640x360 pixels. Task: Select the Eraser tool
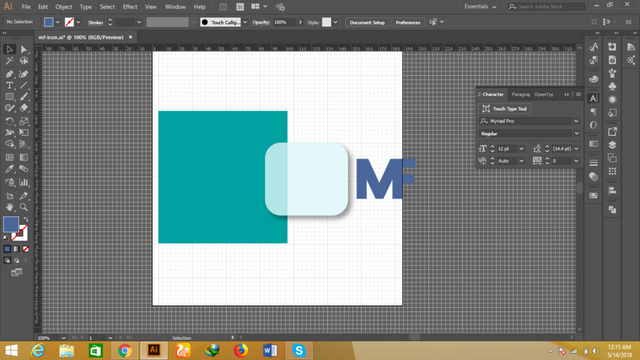[x=24, y=108]
